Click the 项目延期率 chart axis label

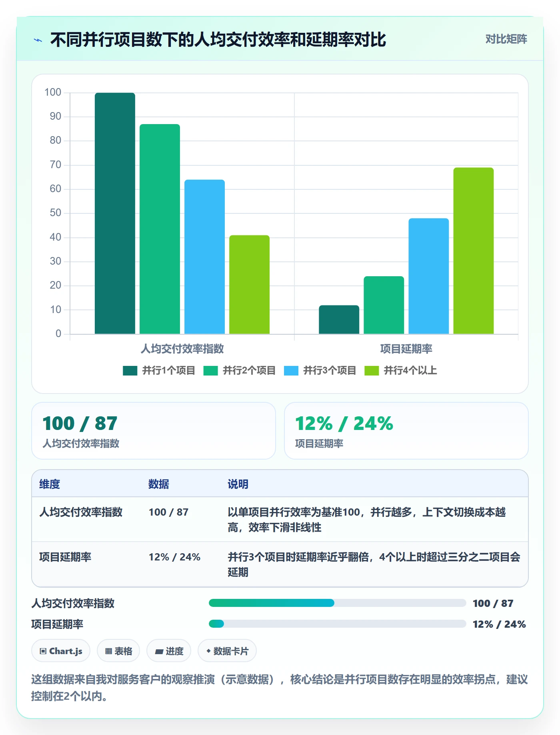click(406, 349)
